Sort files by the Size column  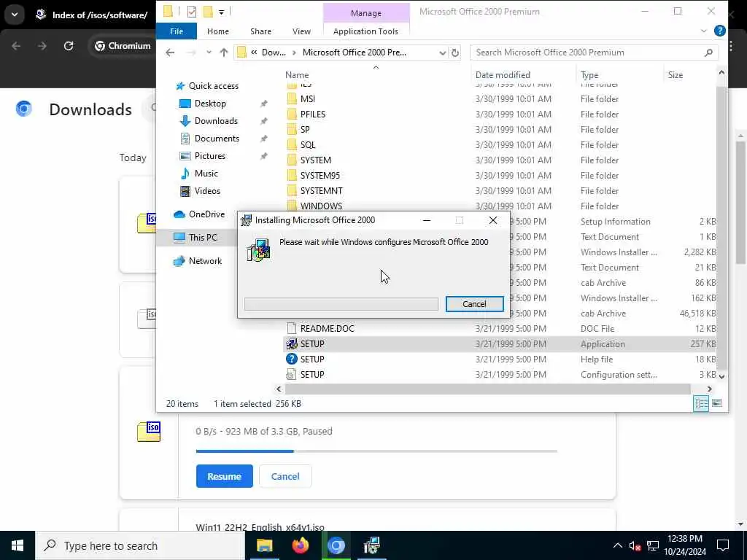675,75
